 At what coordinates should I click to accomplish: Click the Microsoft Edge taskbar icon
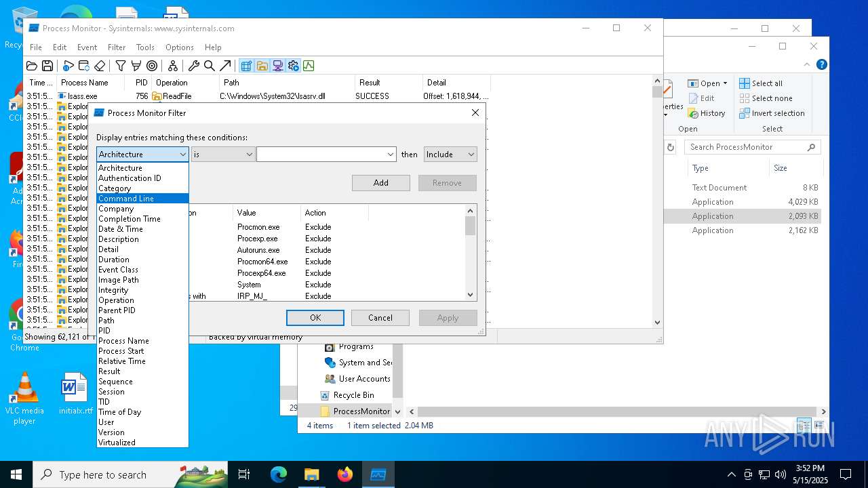point(279,474)
